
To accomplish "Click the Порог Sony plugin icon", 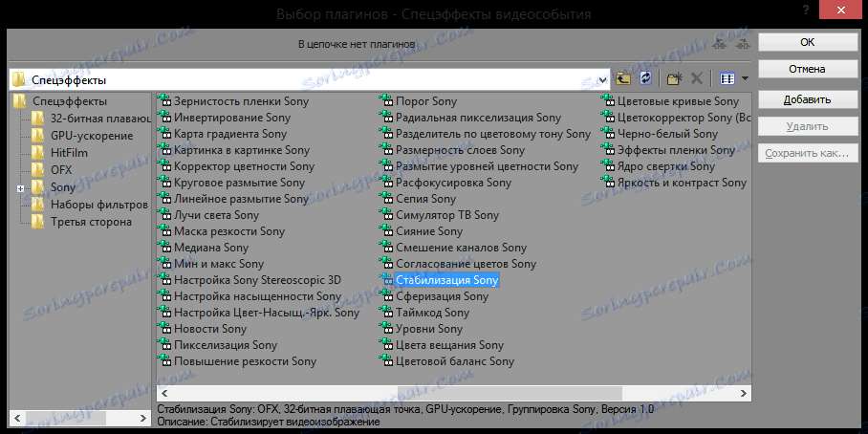I will tap(386, 100).
